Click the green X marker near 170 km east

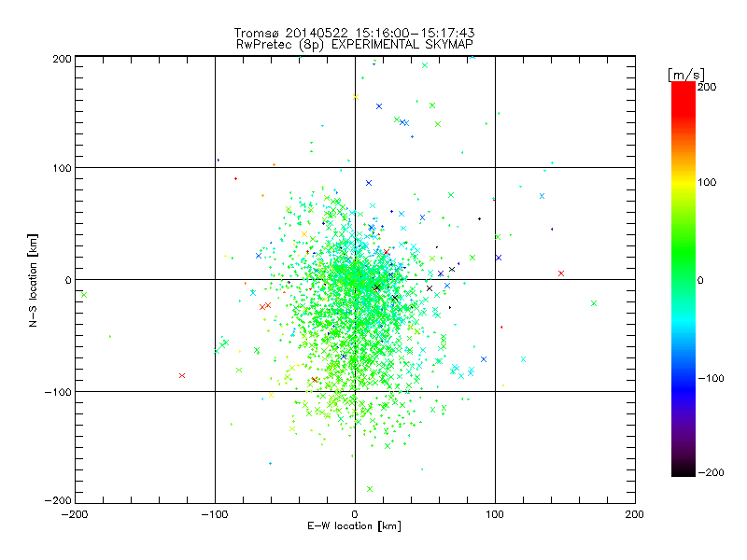click(x=594, y=303)
